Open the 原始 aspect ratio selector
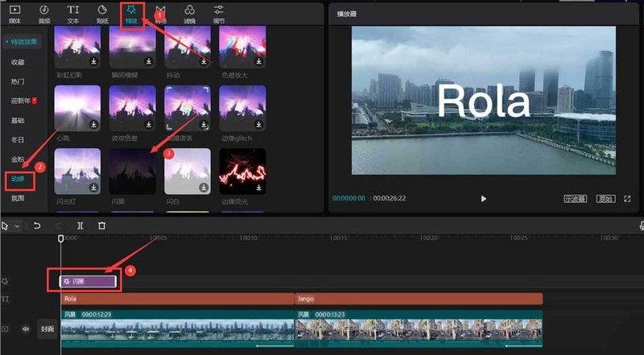Image resolution: width=644 pixels, height=355 pixels. (605, 198)
